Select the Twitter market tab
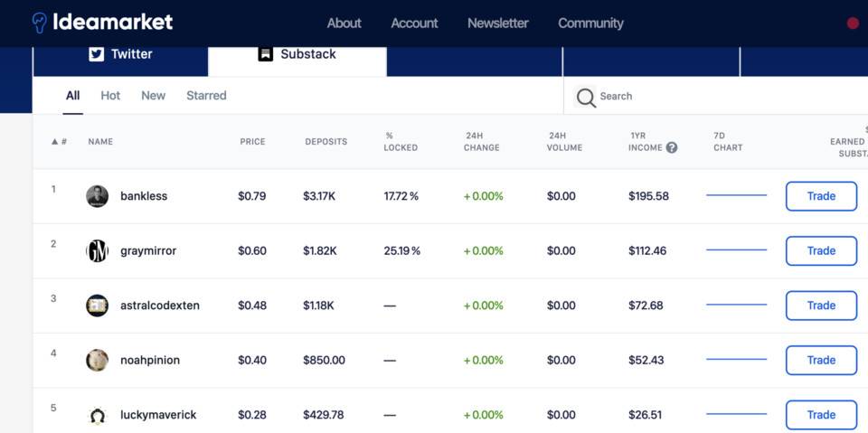 click(120, 54)
